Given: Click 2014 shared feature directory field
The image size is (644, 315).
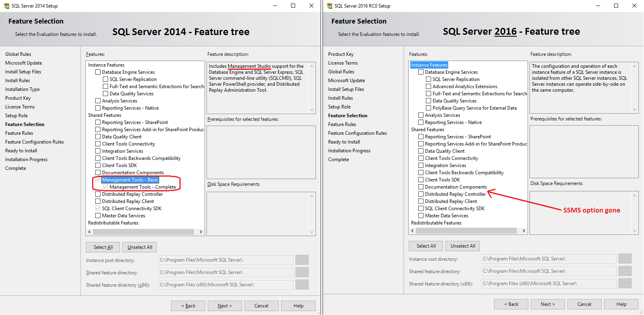Looking at the screenshot, I should [x=226, y=272].
